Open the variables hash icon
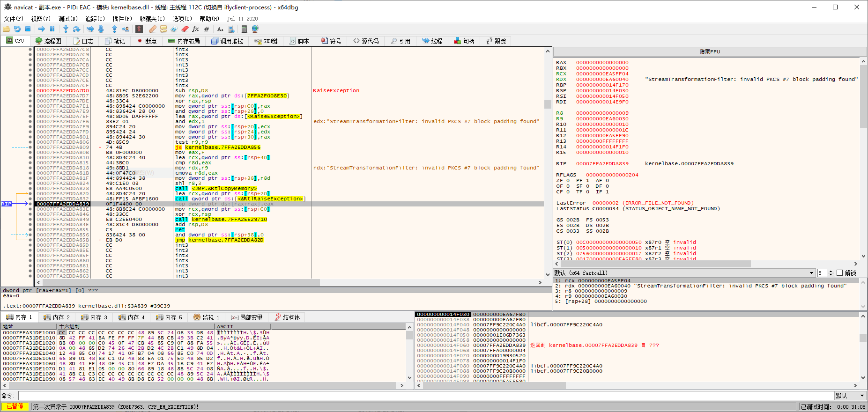 [x=207, y=29]
